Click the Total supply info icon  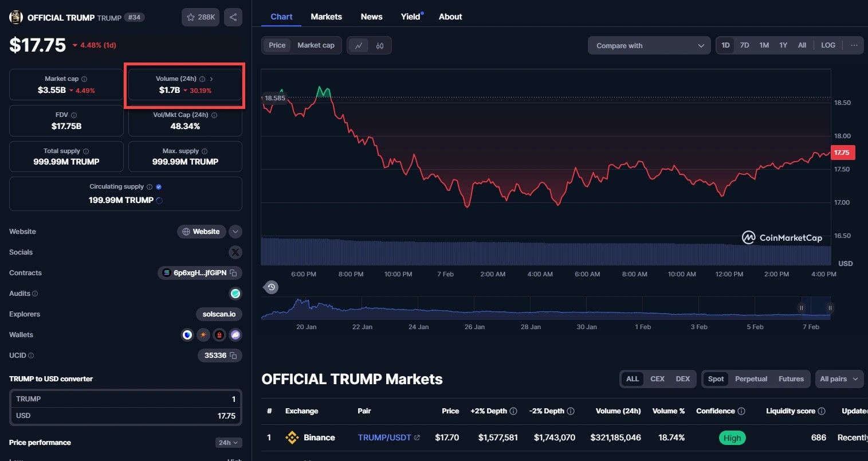(86, 151)
